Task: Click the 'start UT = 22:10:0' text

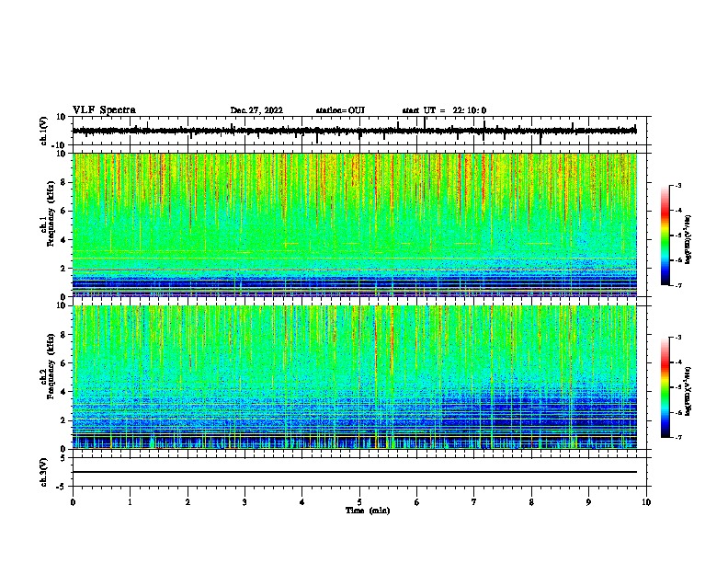Action: 444,110
